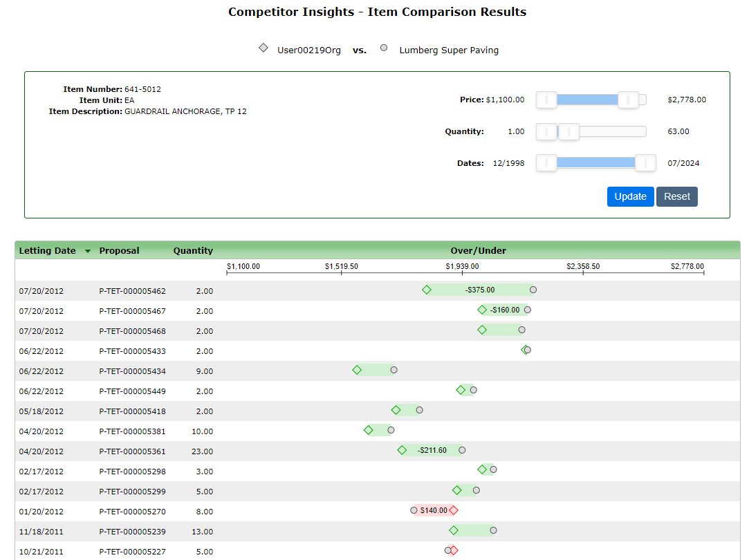Viewport: 749px width, 560px height.
Task: Click the Letting Date sort arrow
Action: (88, 251)
